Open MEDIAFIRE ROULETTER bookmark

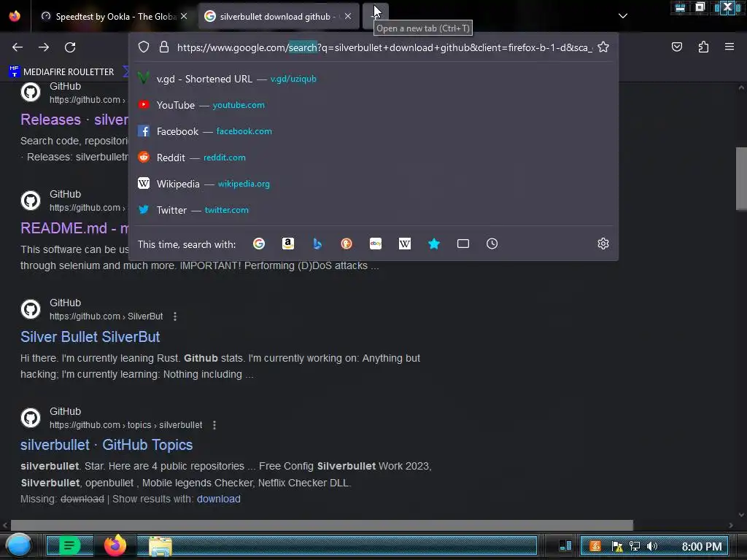click(62, 72)
